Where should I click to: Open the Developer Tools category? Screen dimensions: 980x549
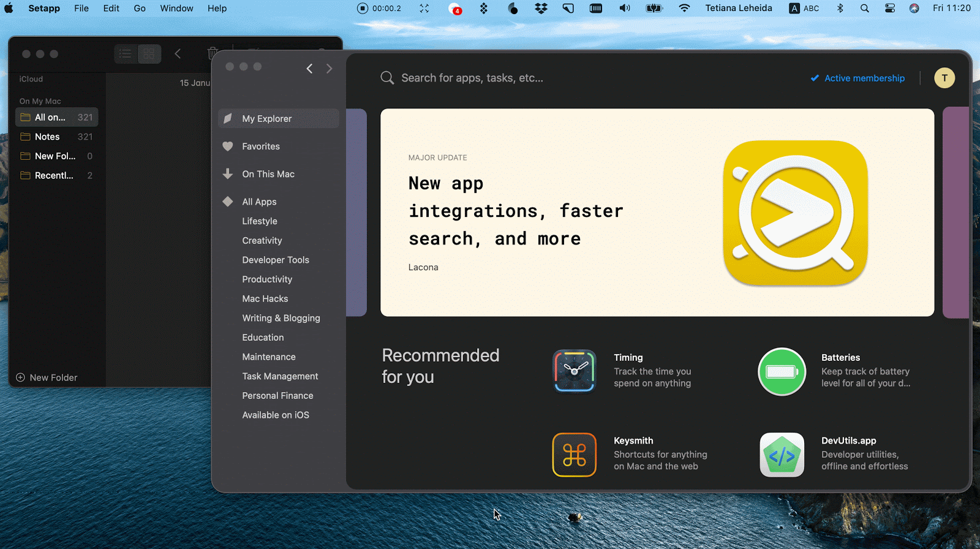[276, 260]
